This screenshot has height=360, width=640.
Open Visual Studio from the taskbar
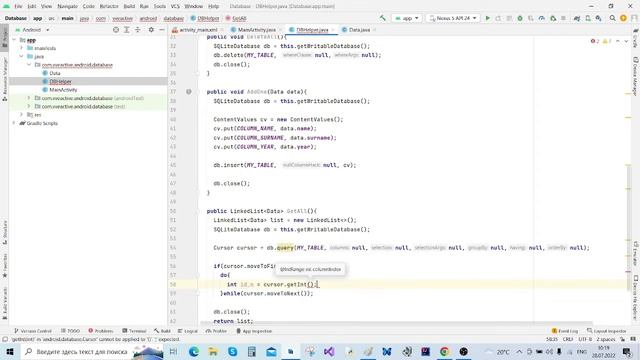[x=329, y=351]
